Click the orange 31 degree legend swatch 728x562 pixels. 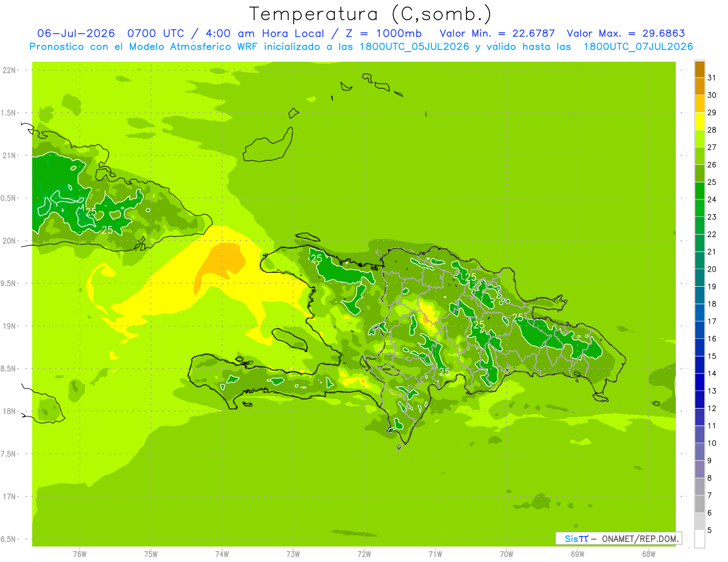pyautogui.click(x=699, y=69)
